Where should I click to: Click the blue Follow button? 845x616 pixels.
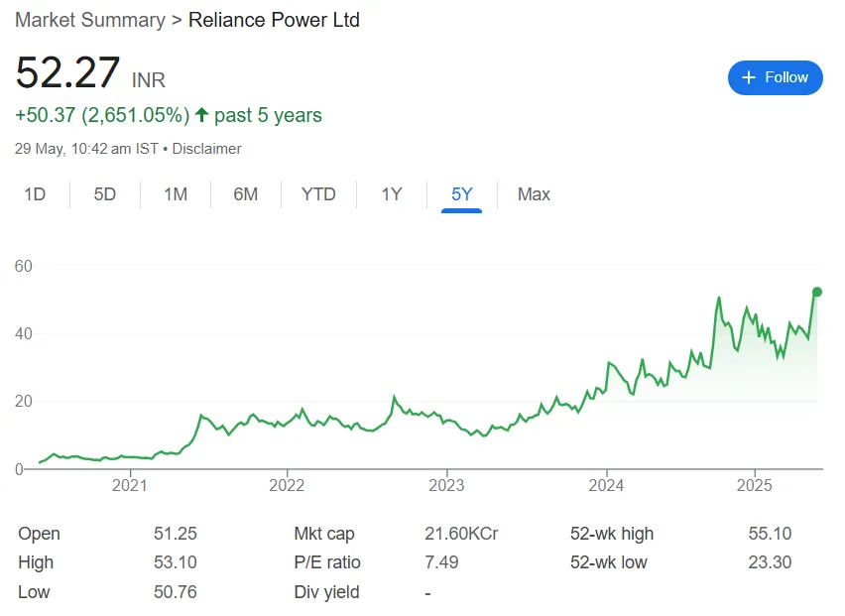coord(775,77)
